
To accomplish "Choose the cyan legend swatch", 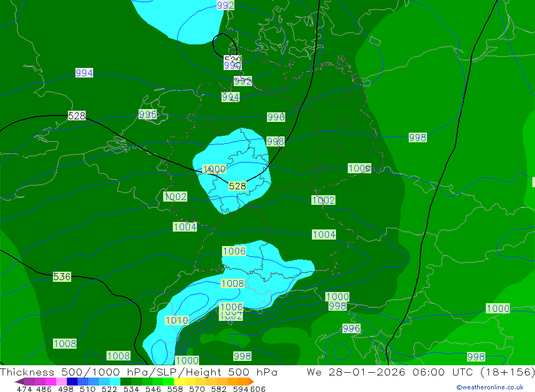I will tap(115, 381).
